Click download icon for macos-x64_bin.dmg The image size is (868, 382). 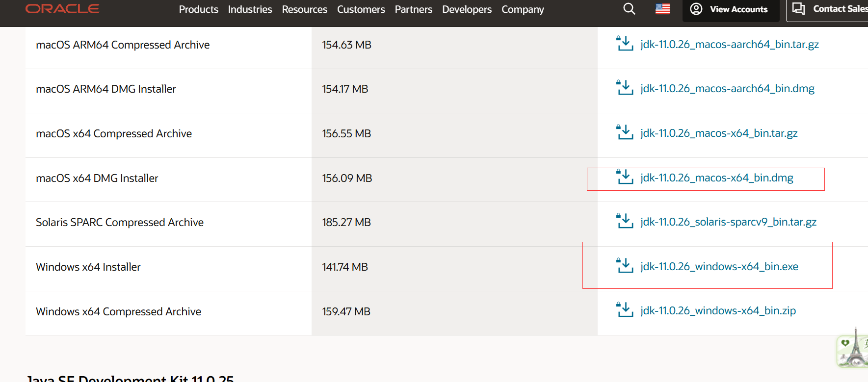point(625,177)
